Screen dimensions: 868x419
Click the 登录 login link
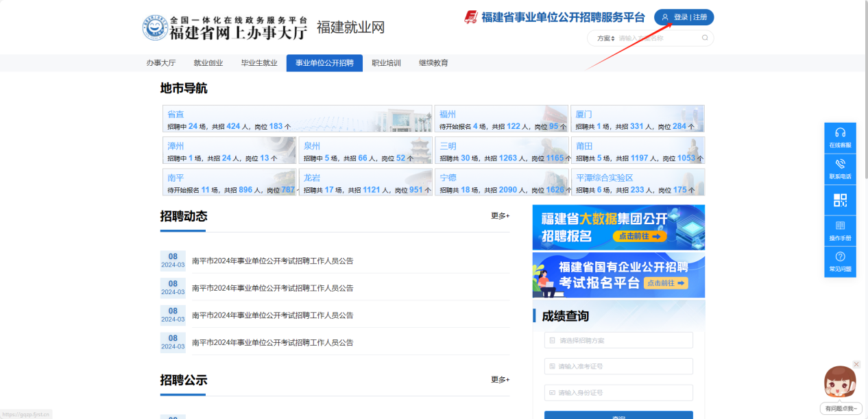point(681,17)
